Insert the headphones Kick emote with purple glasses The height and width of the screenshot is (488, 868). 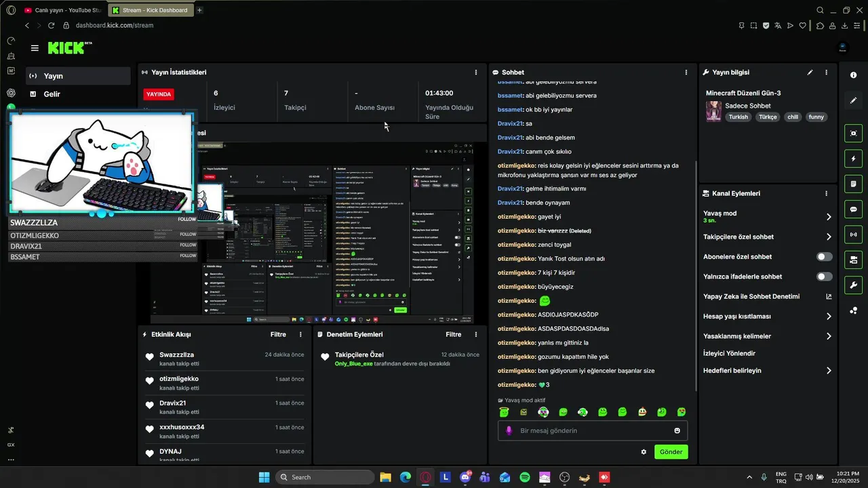pos(543,412)
